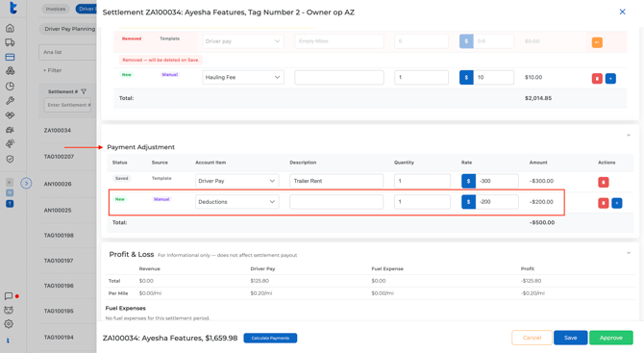Click the Deductions description field
The width and height of the screenshot is (644, 353).
(x=336, y=202)
